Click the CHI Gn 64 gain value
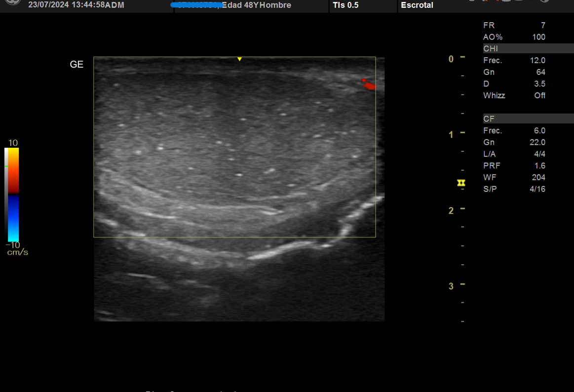Image resolution: width=574 pixels, height=392 pixels. [x=540, y=72]
